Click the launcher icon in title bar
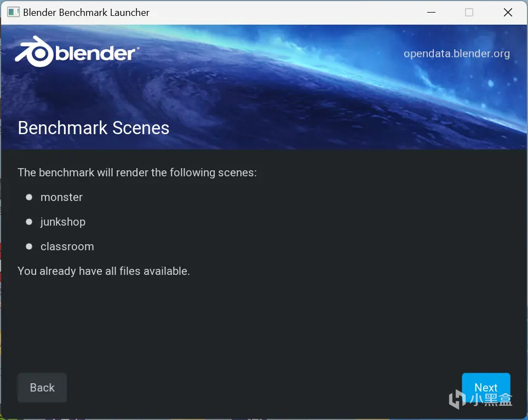528x420 pixels. click(13, 12)
